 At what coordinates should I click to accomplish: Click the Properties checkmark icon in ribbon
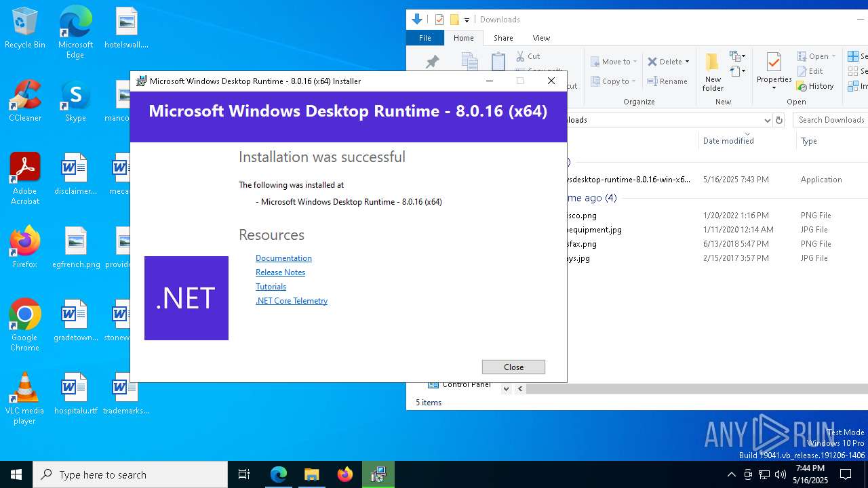774,62
